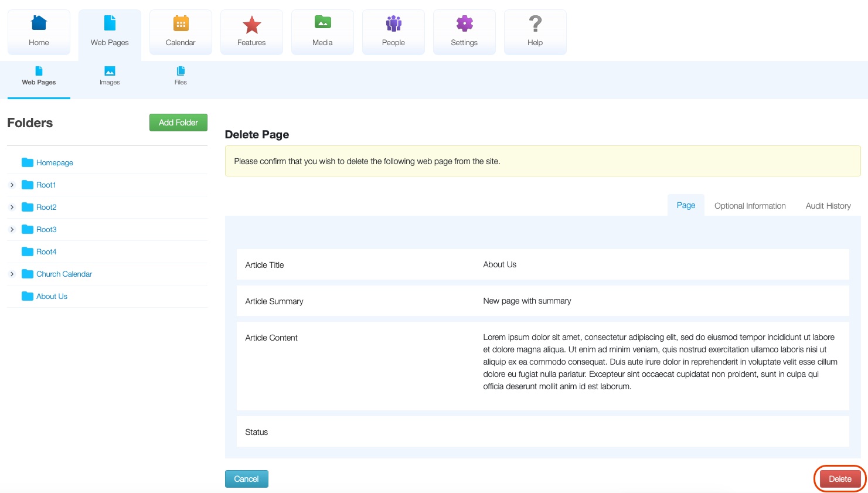Click the Root2 folder icon

(27, 207)
